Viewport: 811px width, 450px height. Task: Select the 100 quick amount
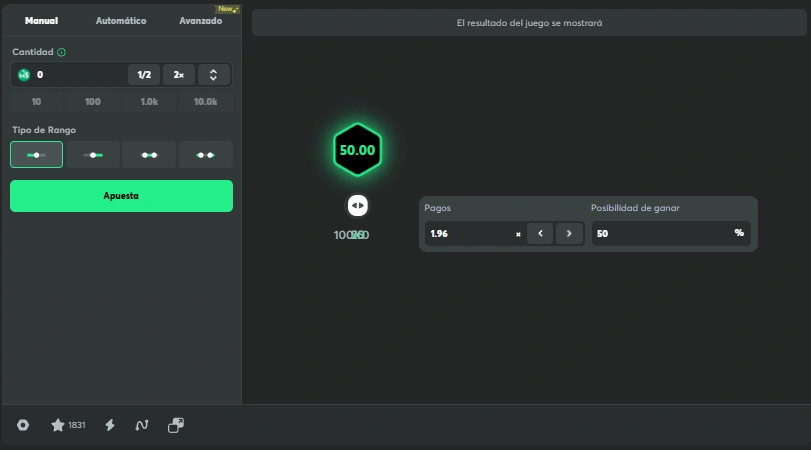[93, 102]
